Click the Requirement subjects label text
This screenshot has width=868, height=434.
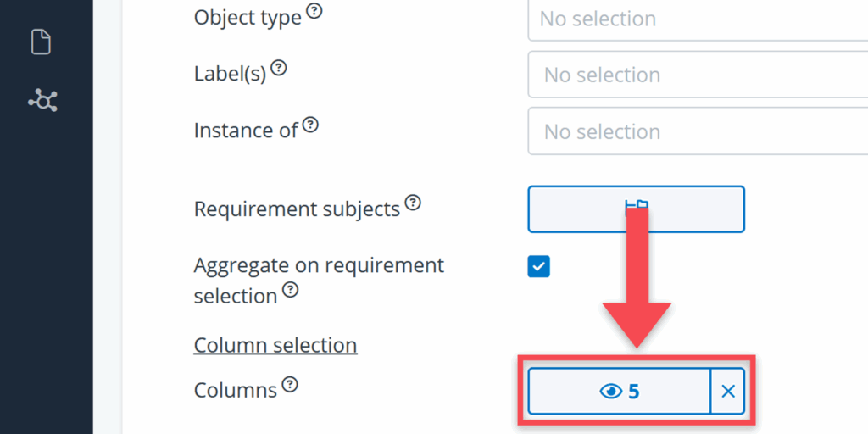[297, 209]
